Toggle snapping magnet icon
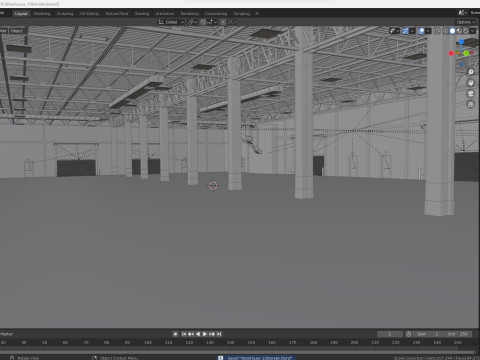Viewport: 480px width, 360px height. [x=203, y=22]
